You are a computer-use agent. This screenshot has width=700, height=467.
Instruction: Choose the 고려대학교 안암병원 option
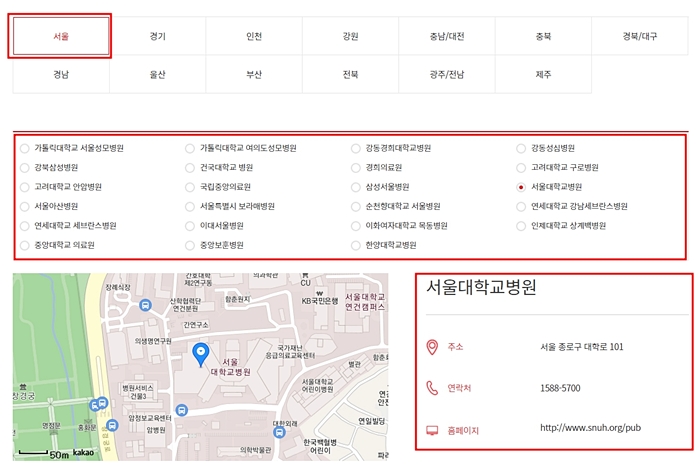pos(25,187)
